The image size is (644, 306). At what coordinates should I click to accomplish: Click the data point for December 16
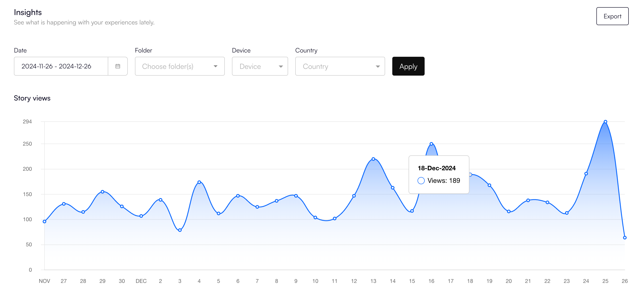(x=431, y=144)
